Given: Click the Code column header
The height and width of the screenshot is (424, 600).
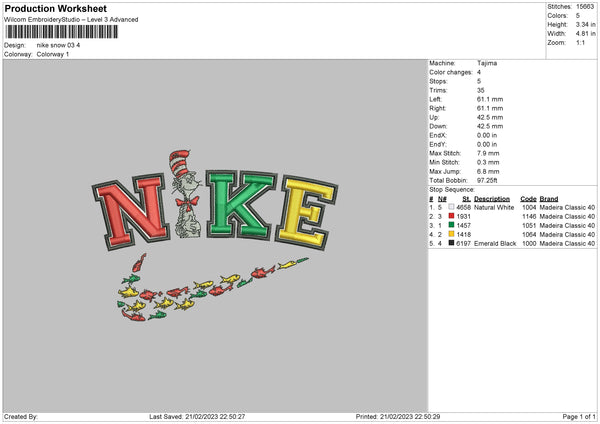Looking at the screenshot, I should (528, 199).
